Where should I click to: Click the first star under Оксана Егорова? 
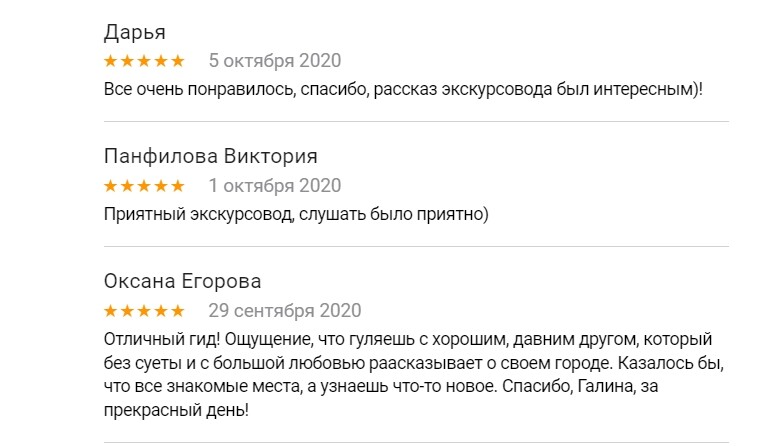[x=111, y=311]
